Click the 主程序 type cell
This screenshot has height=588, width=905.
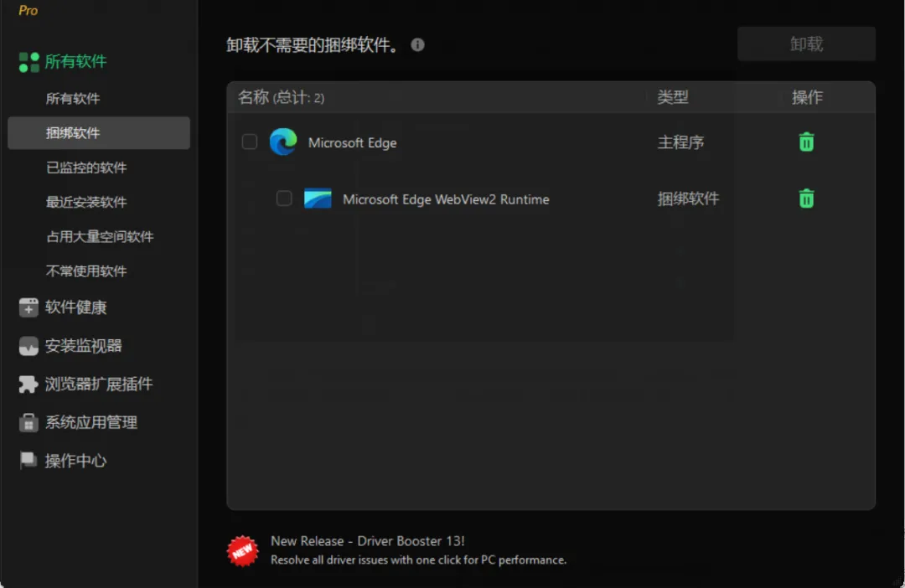tap(680, 142)
